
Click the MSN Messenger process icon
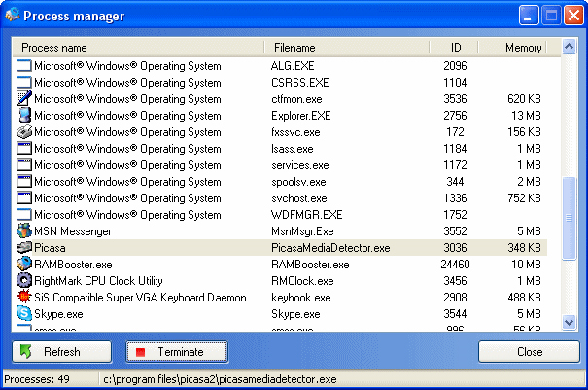coord(24,231)
